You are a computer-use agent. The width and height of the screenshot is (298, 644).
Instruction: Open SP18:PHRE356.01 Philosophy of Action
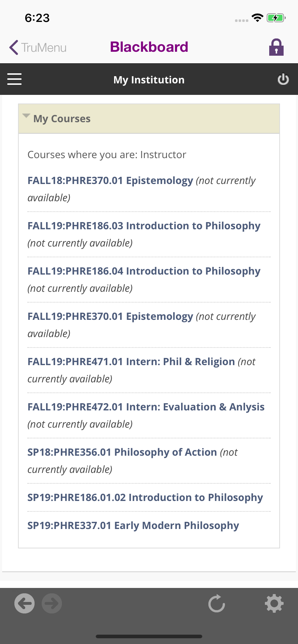122,452
